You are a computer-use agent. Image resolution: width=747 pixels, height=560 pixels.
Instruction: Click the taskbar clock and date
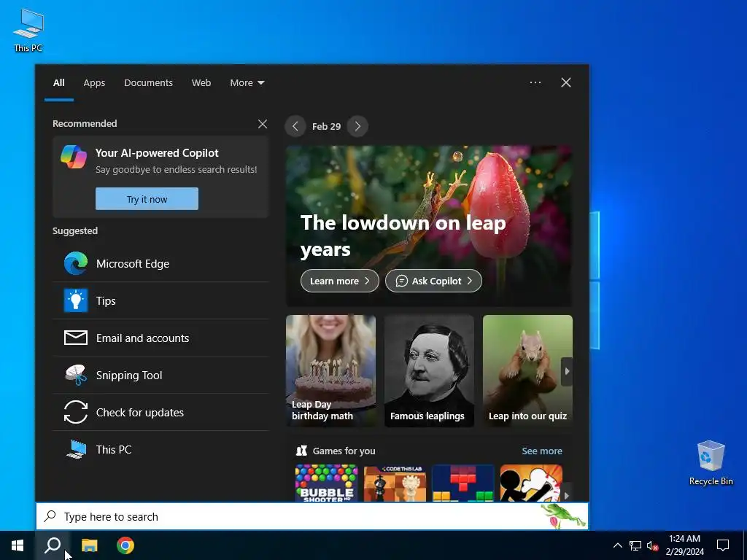[684, 545]
